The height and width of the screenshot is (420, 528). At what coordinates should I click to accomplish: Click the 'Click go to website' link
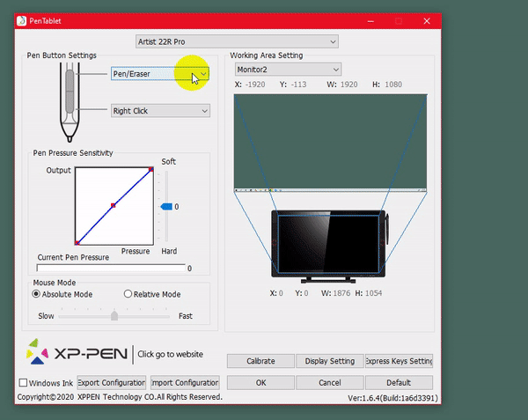[171, 354]
